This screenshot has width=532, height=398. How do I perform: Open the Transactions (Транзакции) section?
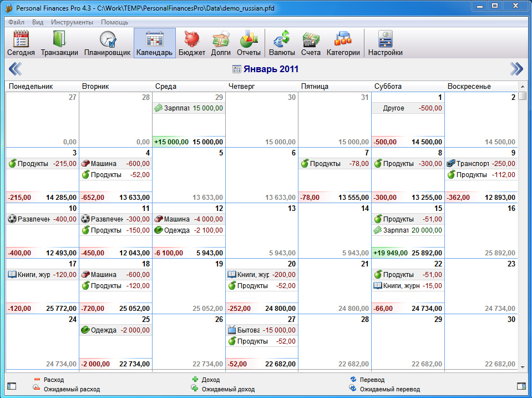(59, 43)
